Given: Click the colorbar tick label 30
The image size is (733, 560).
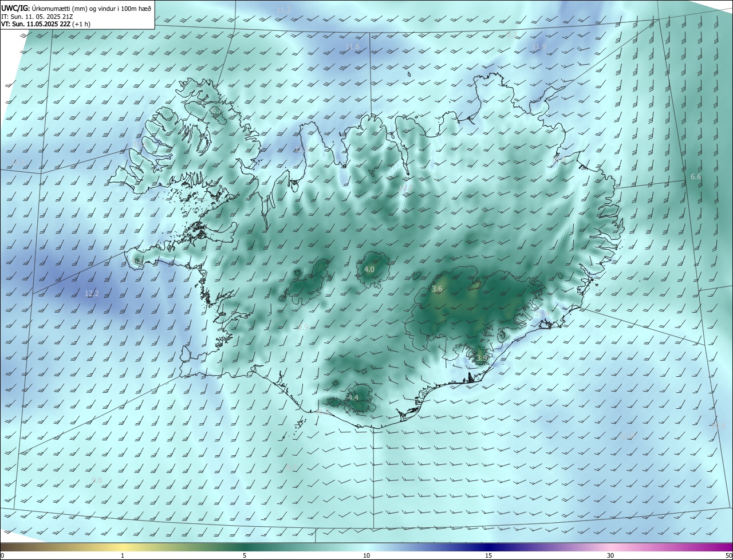Looking at the screenshot, I should [610, 556].
